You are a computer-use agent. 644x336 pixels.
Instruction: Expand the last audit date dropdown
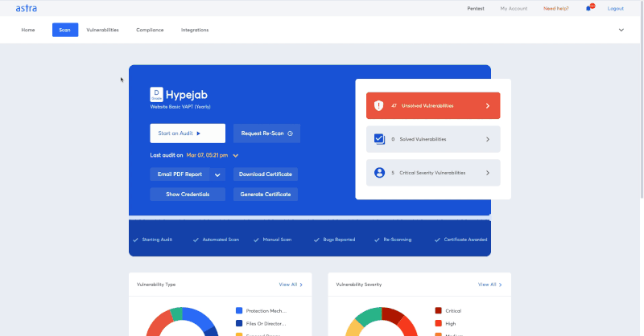click(x=236, y=155)
